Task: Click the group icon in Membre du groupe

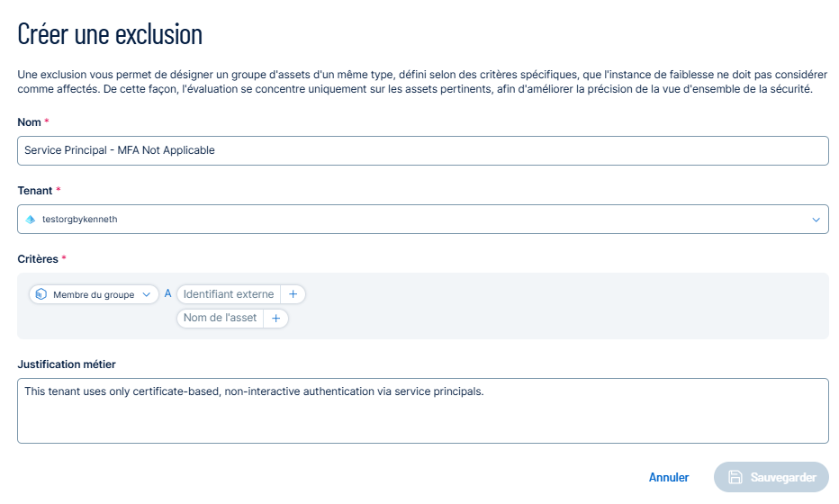Action: coord(41,294)
